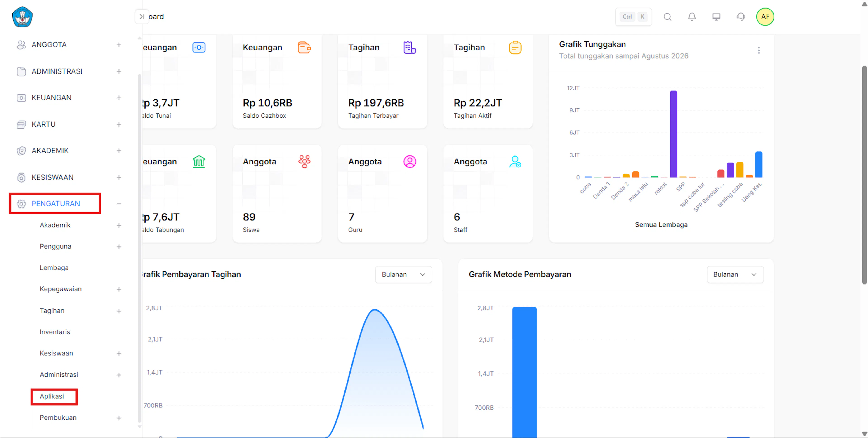Click the search magnifier icon in header
Viewport: 868px width, 438px height.
pyautogui.click(x=667, y=17)
